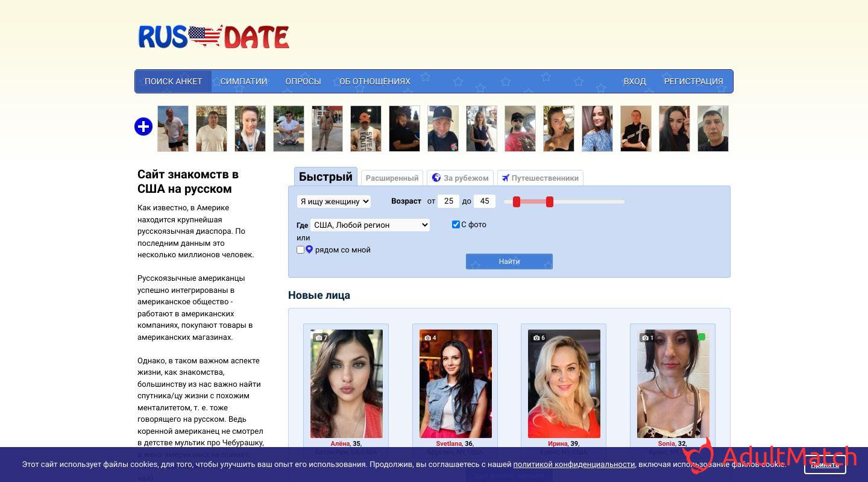Open Ирина's profile photo
The image size is (868, 482).
tap(564, 384)
